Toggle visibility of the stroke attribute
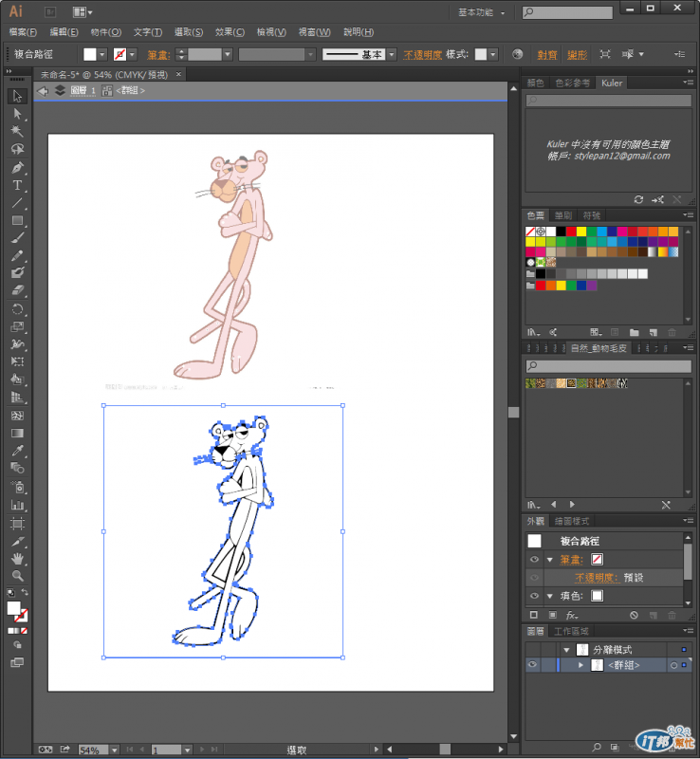Screen dimensions: 700x759 [534, 559]
